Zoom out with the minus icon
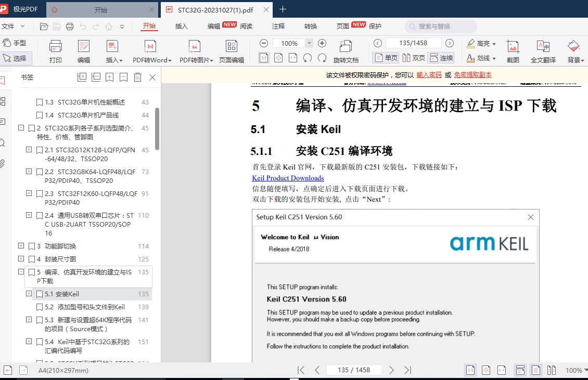The width and height of the screenshot is (588, 380). coord(264,43)
